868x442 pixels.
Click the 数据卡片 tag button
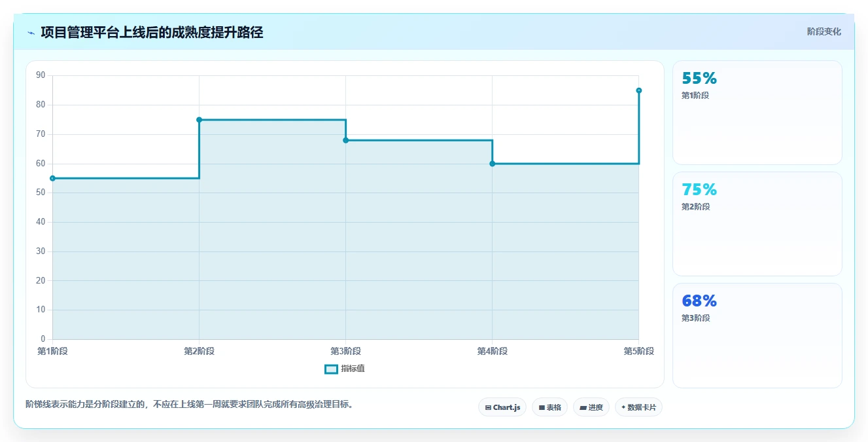click(x=638, y=407)
